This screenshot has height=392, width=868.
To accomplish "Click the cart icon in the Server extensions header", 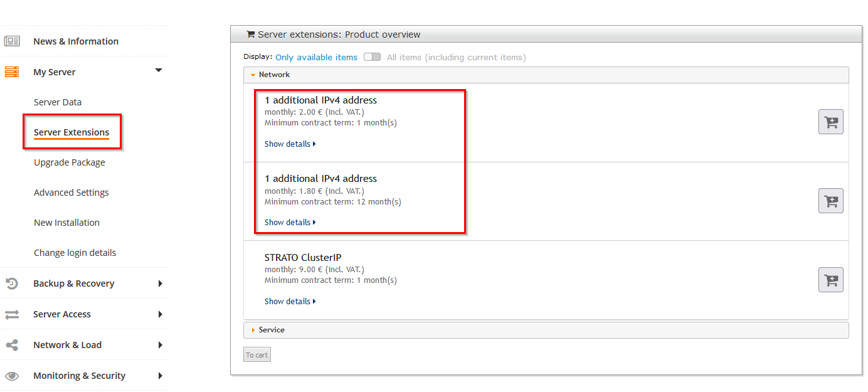I will 250,34.
